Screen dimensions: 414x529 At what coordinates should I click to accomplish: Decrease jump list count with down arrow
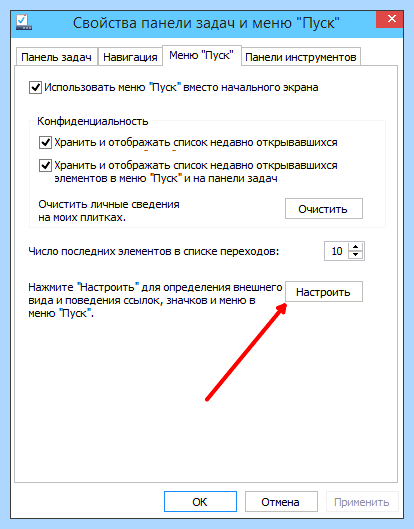click(x=355, y=255)
